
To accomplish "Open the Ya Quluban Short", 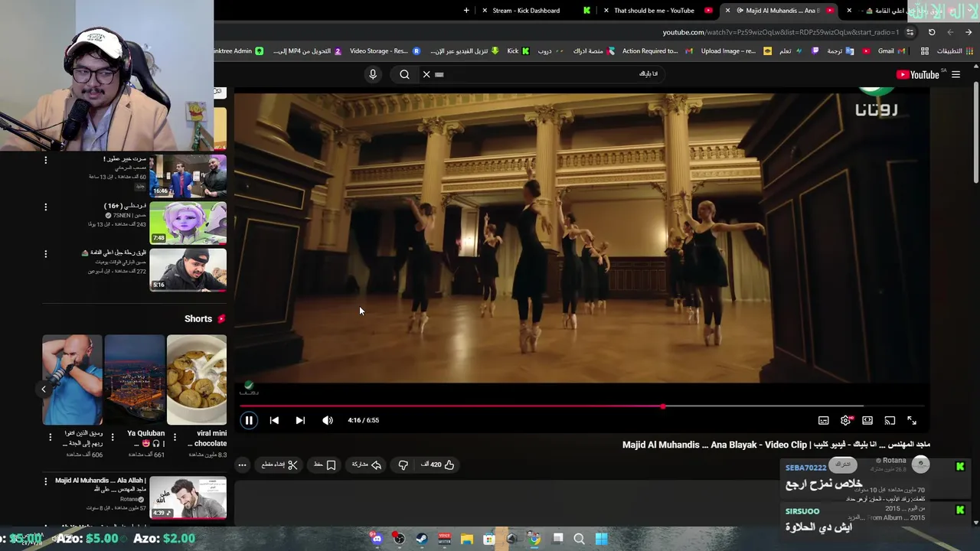I will pos(135,380).
